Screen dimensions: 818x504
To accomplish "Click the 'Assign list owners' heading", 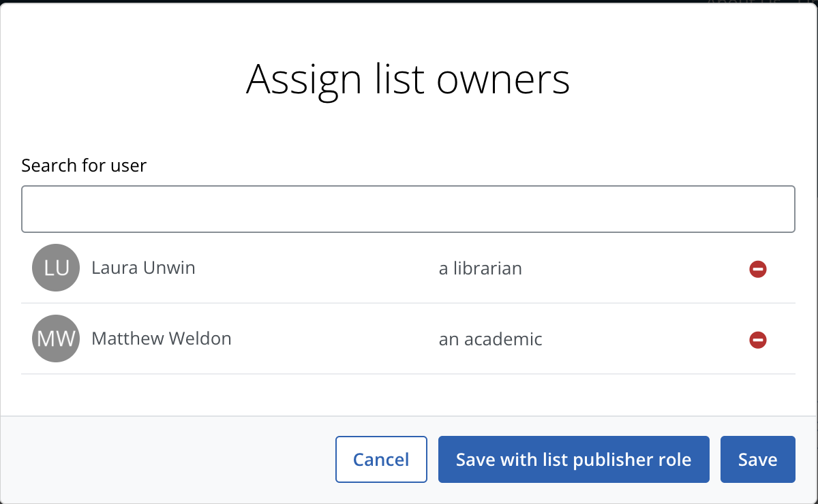I will coord(408,80).
